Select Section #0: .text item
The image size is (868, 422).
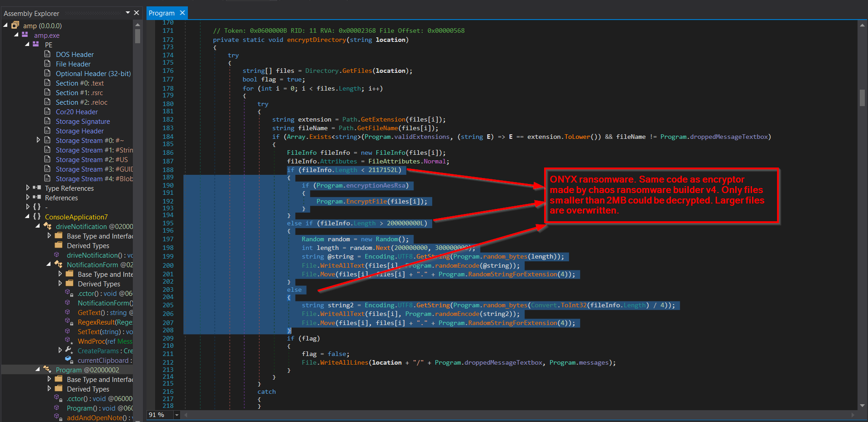(80, 83)
